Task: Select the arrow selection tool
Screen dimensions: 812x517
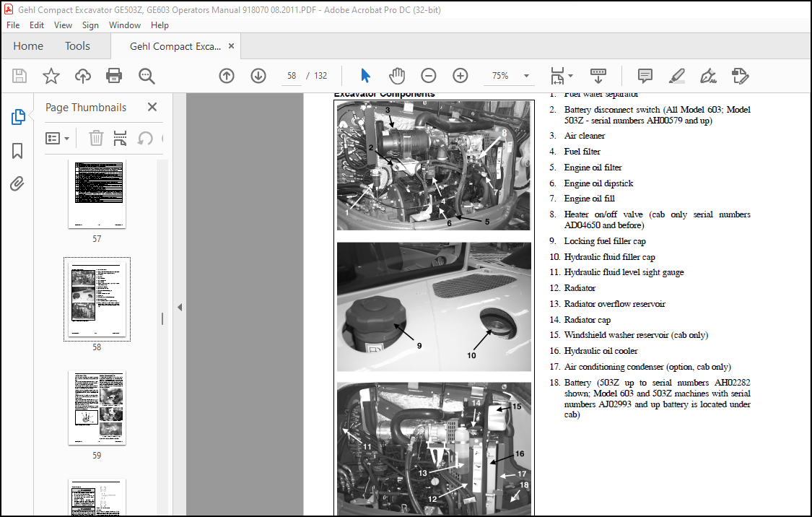Action: click(365, 76)
